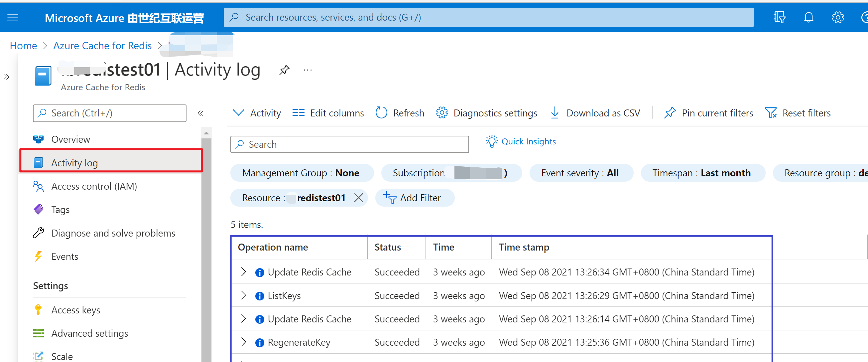Click the resource menu scrollbar up arrow
The height and width of the screenshot is (362, 868).
click(206, 133)
